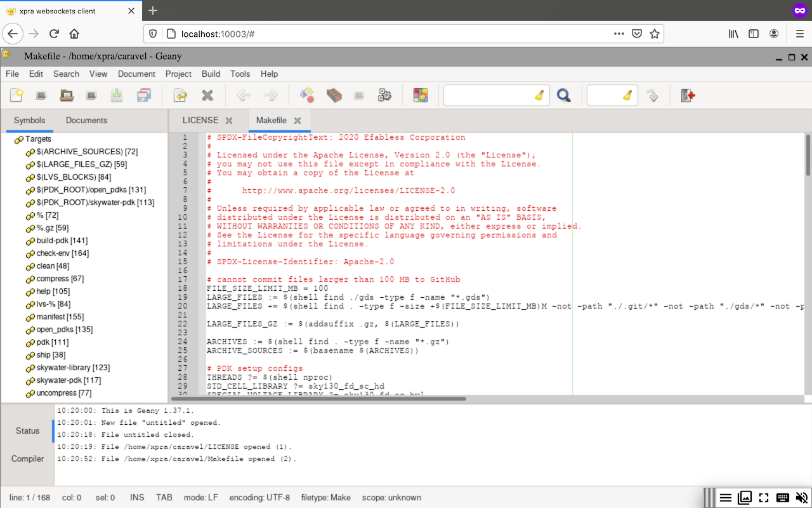Jump to ship [38] target
This screenshot has height=508, width=812.
50,355
